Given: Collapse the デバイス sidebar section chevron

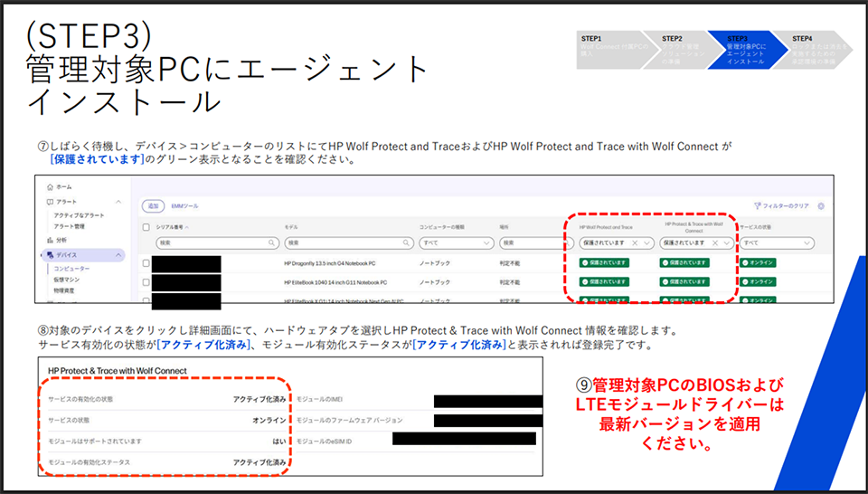Looking at the screenshot, I should (x=118, y=255).
